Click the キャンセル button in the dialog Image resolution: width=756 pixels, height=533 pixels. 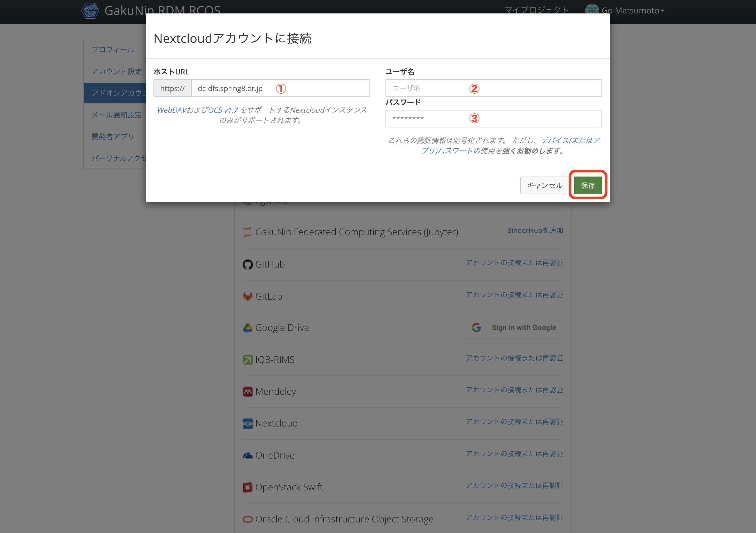pyautogui.click(x=545, y=185)
